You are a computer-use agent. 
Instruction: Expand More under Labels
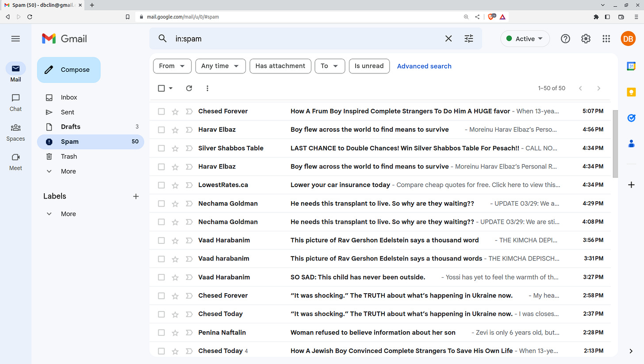68,214
